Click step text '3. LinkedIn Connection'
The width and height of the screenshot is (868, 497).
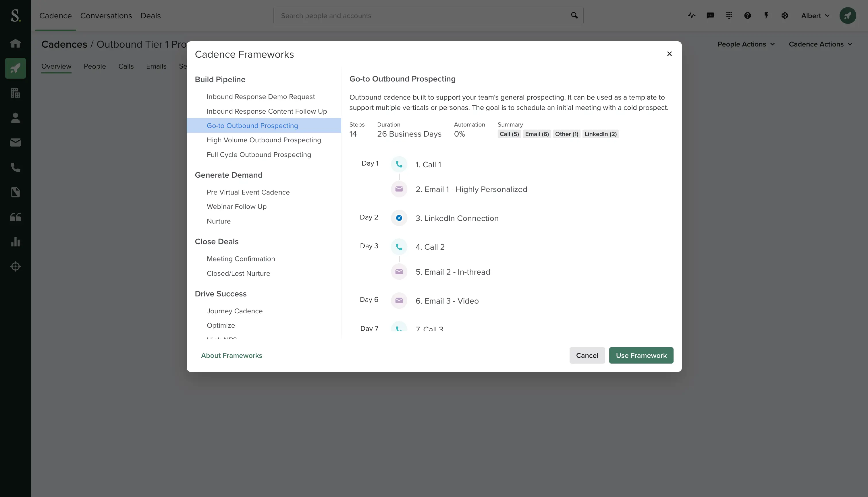pyautogui.click(x=457, y=218)
